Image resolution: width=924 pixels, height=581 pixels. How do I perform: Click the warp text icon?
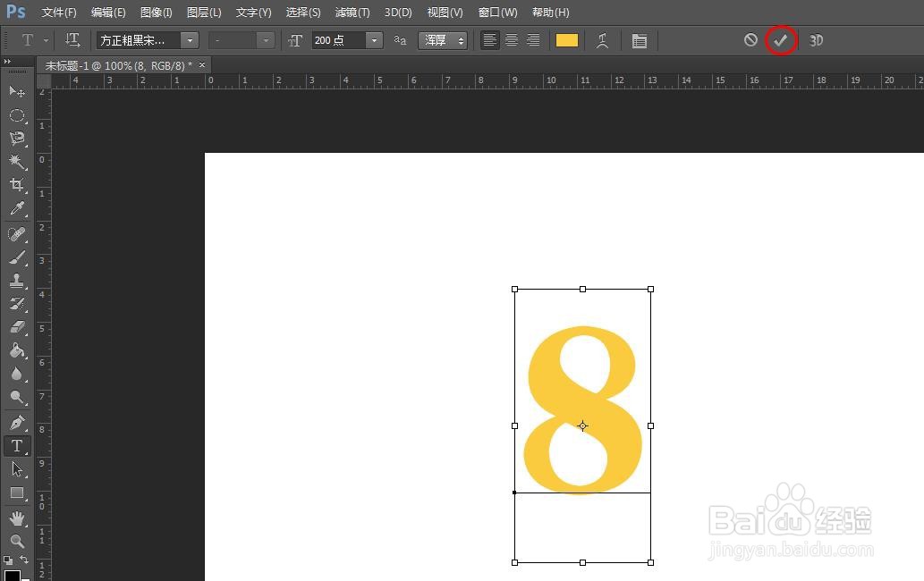pyautogui.click(x=602, y=40)
